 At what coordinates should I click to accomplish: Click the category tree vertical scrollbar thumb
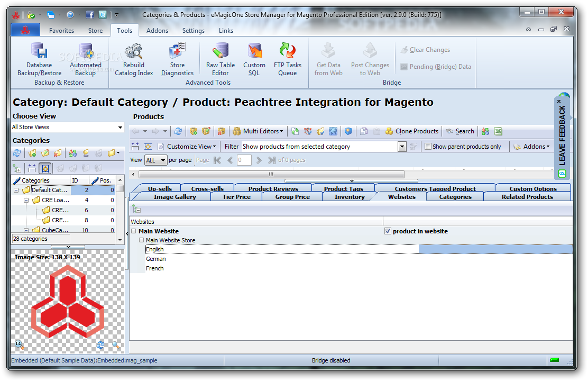tap(120, 189)
